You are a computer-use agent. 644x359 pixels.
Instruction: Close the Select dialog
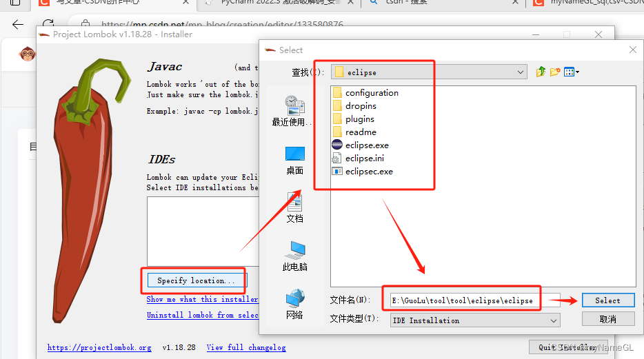(632, 50)
